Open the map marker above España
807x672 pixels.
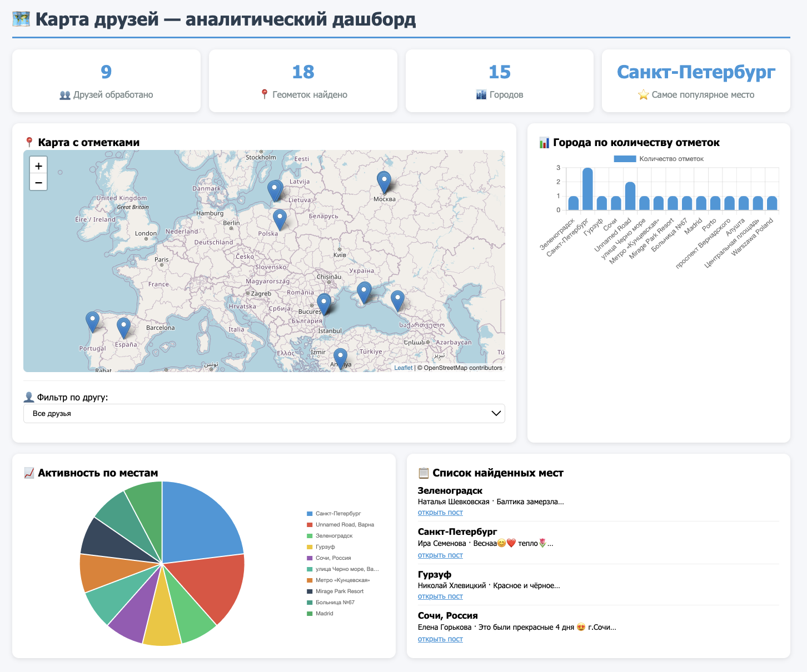pyautogui.click(x=123, y=328)
